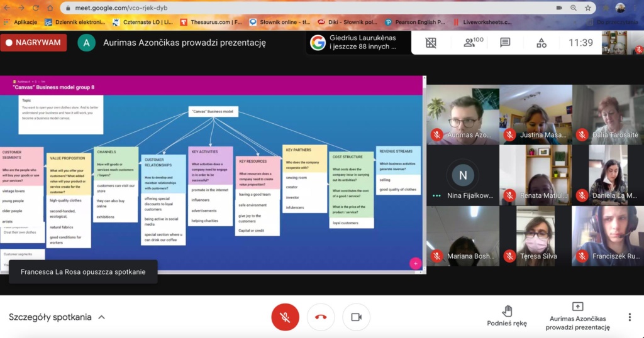Open the Aplikacje apps shortcut
Screen dimensions: 644x338
(x=21, y=22)
